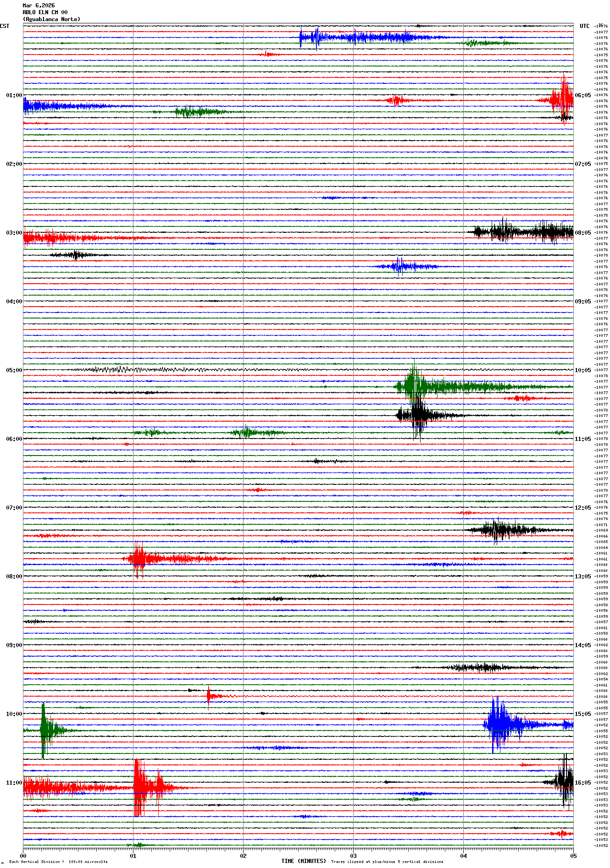Click the CST timezone label
This screenshot has height=868, width=610.
coord(5,26)
